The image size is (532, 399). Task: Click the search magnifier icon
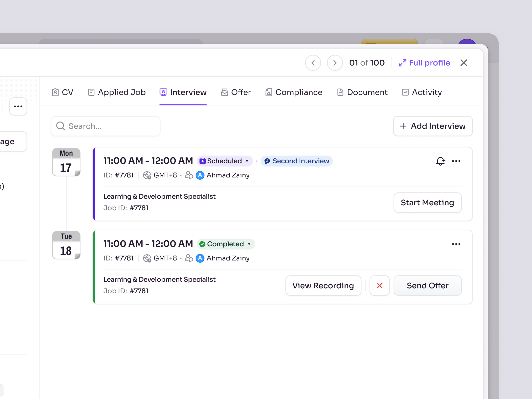tap(60, 126)
